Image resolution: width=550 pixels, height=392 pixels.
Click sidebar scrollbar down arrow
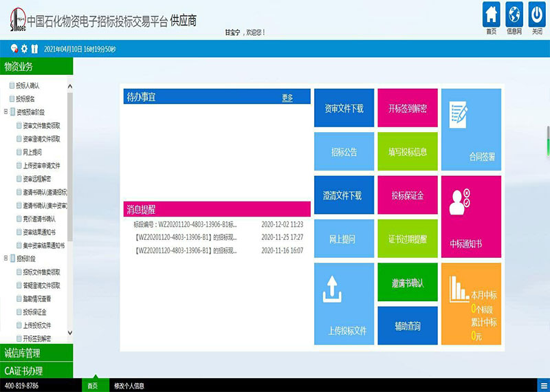pyautogui.click(x=70, y=333)
